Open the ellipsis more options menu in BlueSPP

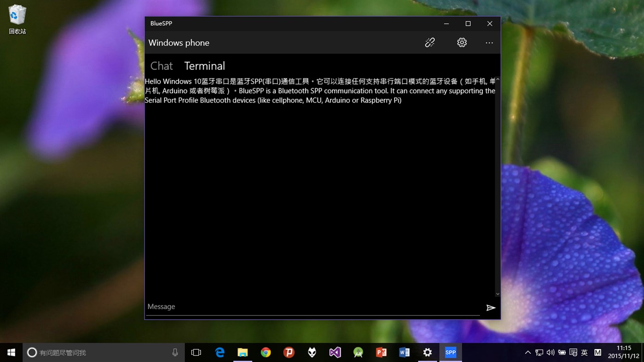(x=489, y=42)
